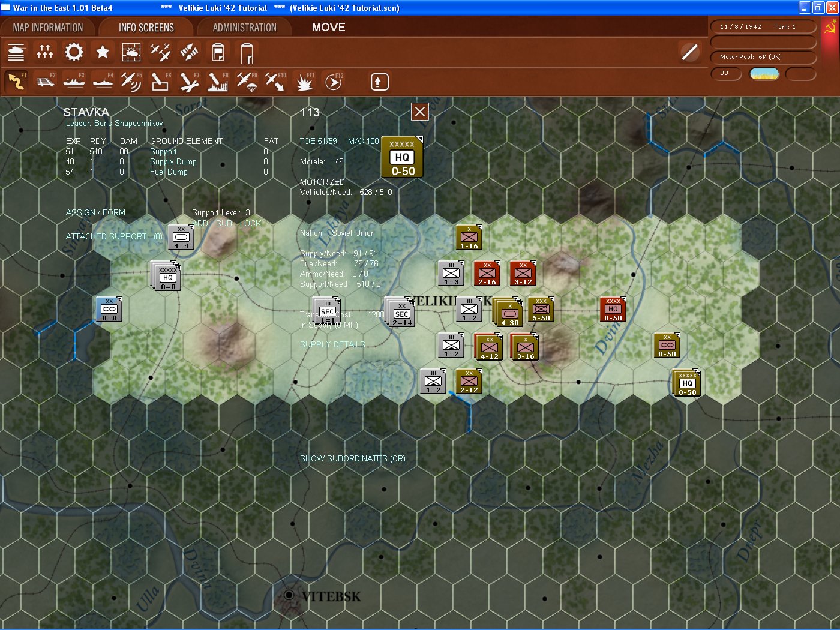Select the 3-16 unit counter
The height and width of the screenshot is (630, 840).
[524, 347]
